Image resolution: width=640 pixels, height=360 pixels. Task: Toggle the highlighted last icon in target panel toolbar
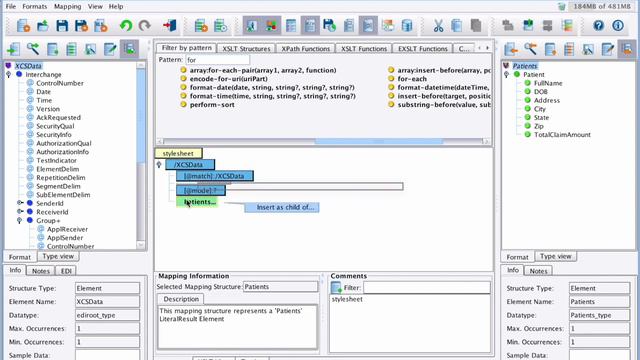click(x=627, y=49)
